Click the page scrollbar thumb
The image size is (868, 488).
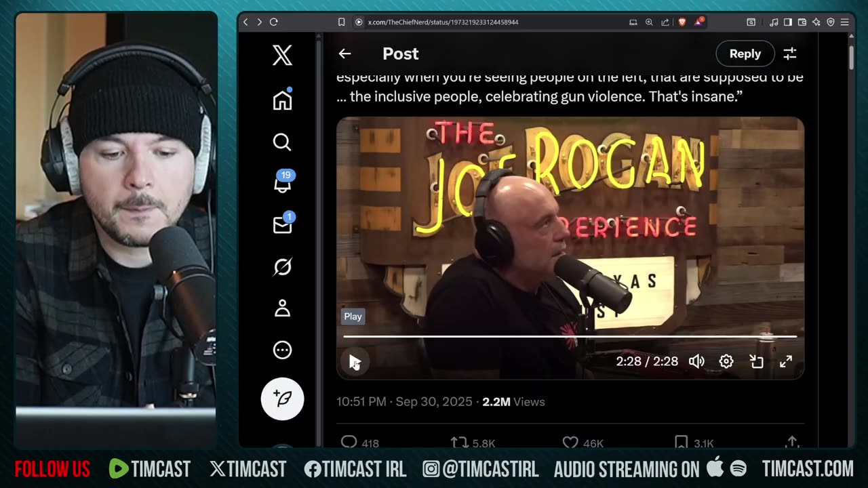click(x=851, y=57)
